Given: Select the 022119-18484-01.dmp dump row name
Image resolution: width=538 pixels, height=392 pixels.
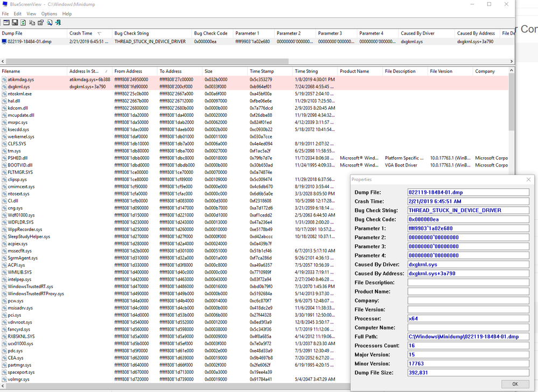Looking at the screenshot, I should pyautogui.click(x=30, y=41).
